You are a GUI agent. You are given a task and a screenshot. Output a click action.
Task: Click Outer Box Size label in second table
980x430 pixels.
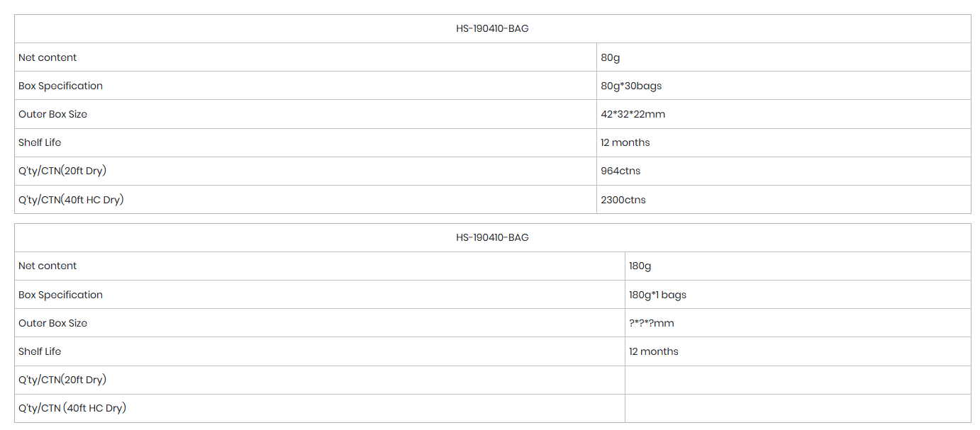point(52,323)
